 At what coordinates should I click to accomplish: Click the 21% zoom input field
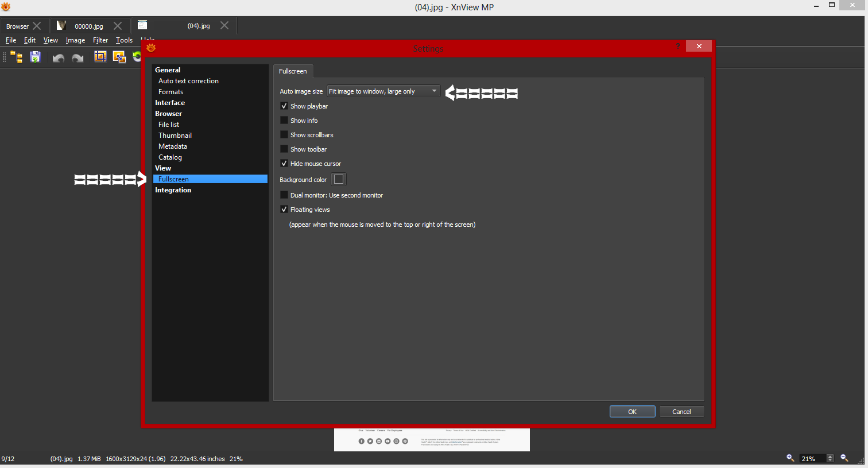point(813,458)
